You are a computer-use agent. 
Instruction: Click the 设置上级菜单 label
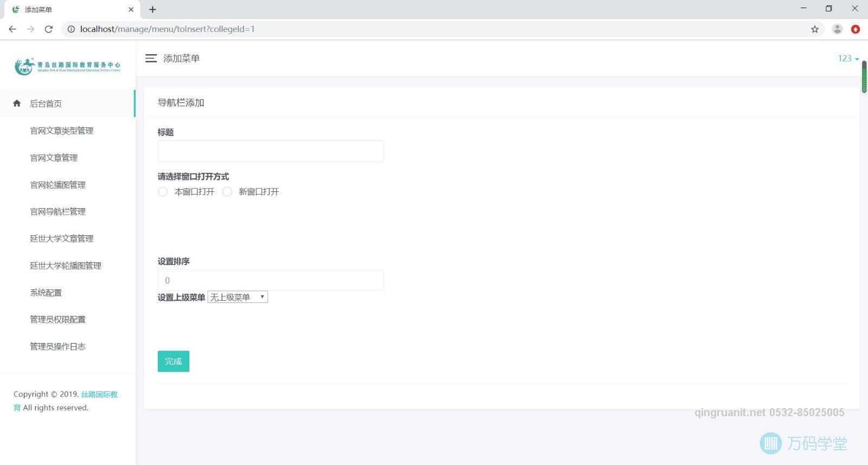click(x=182, y=298)
